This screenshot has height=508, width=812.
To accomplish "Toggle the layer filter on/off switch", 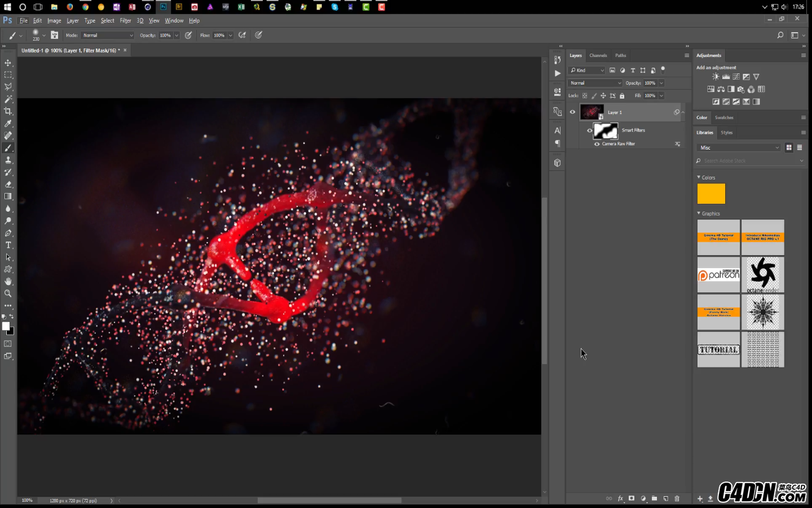I will (663, 69).
